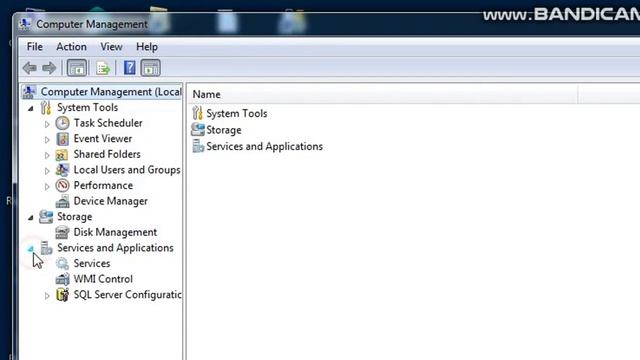Select Services and Applications text in right pane
640x360 pixels.
click(264, 146)
